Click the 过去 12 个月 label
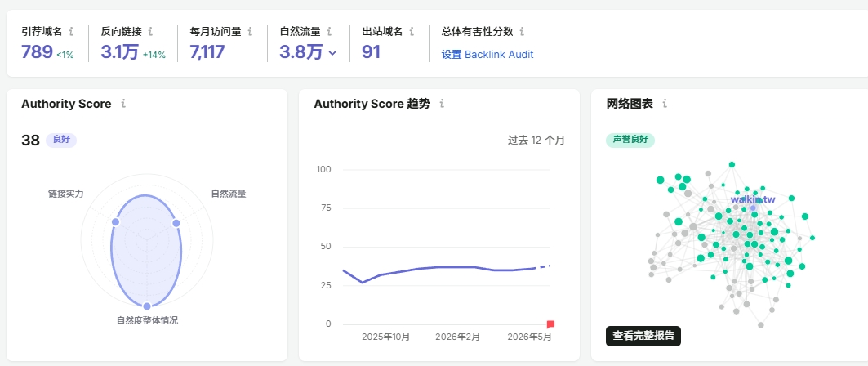The width and height of the screenshot is (868, 366). coord(536,140)
